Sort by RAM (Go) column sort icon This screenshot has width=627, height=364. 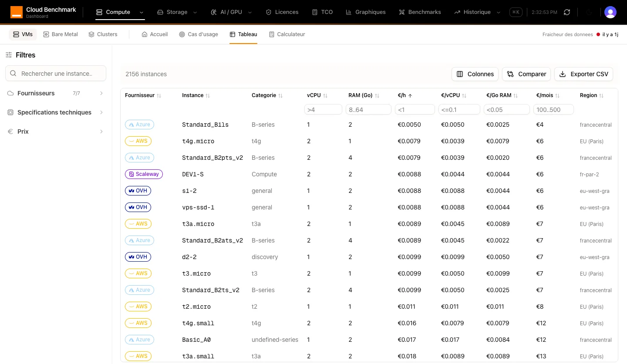point(377,95)
